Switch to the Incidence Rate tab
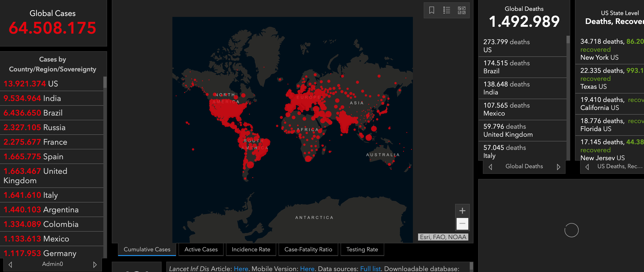644x272 pixels. pos(251,249)
